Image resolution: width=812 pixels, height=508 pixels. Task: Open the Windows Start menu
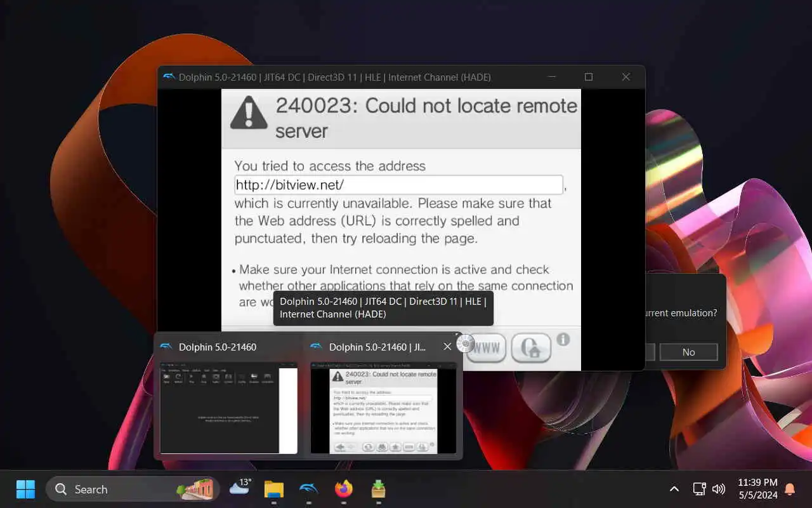click(25, 489)
